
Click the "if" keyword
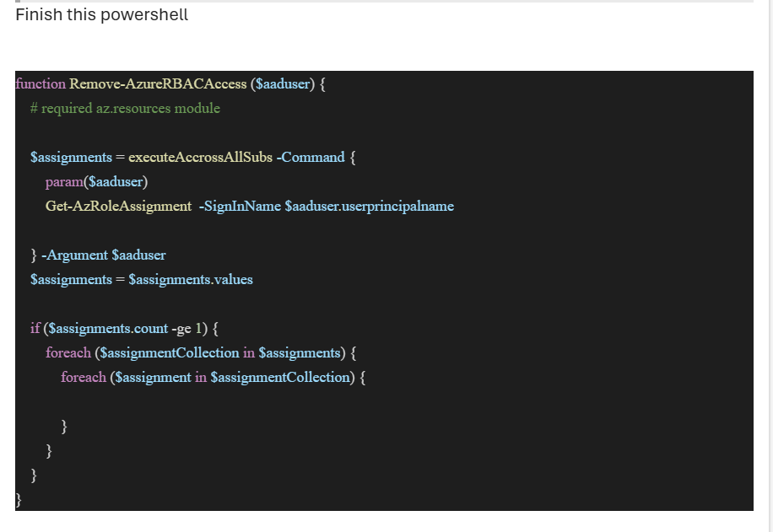[35, 328]
